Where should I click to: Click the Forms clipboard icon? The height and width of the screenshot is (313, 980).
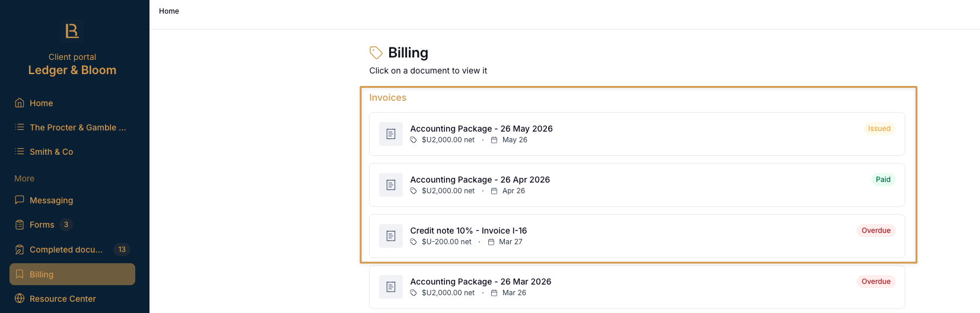20,225
